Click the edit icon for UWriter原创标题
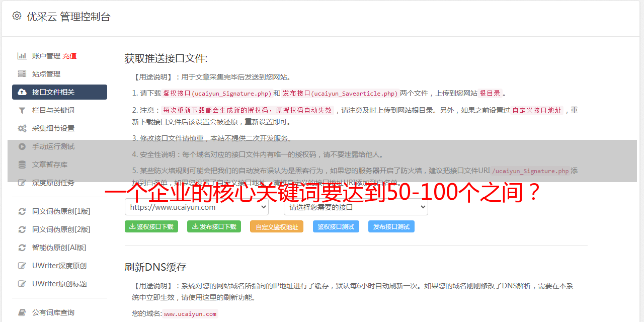This screenshot has height=322, width=644. point(22,284)
